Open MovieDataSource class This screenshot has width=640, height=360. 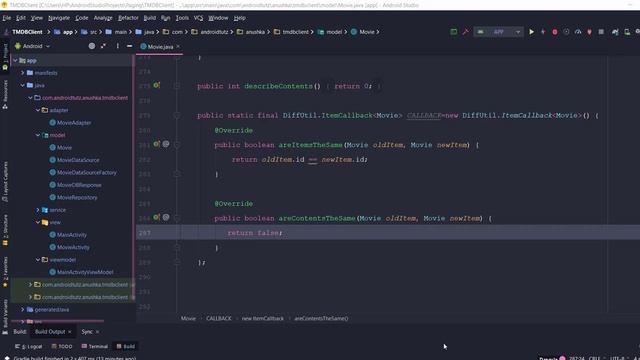pyautogui.click(x=78, y=160)
